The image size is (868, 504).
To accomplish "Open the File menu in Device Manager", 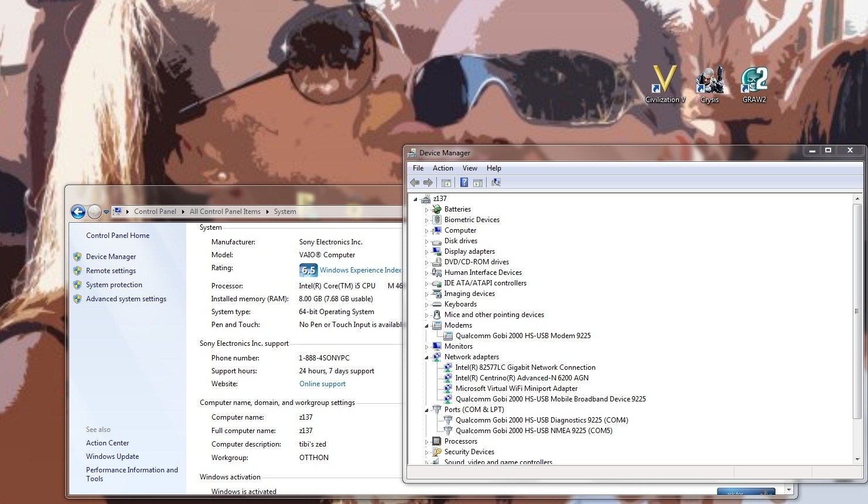I will pyautogui.click(x=418, y=168).
